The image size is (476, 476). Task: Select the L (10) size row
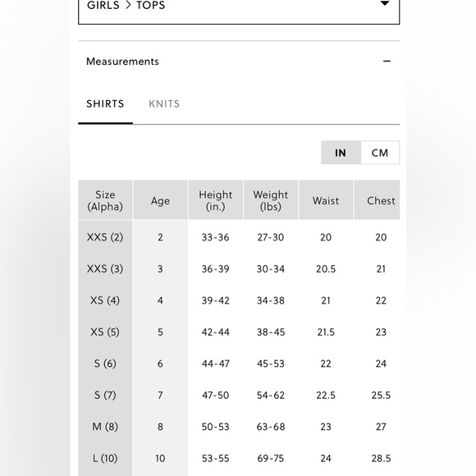coord(239,458)
